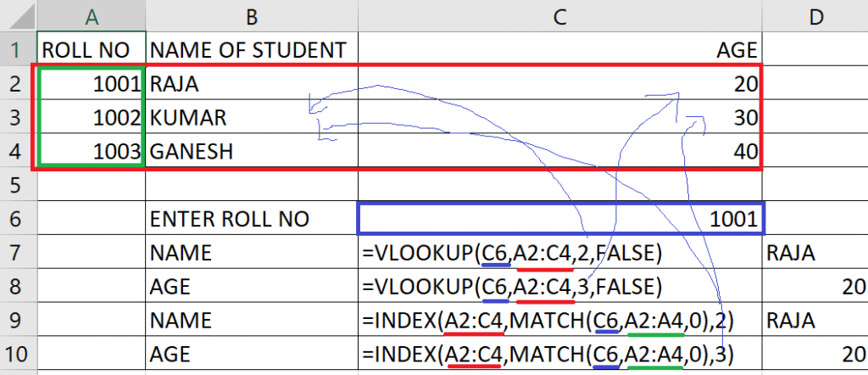Select row 6 header
Image resolution: width=868 pixels, height=375 pixels.
pyautogui.click(x=19, y=219)
